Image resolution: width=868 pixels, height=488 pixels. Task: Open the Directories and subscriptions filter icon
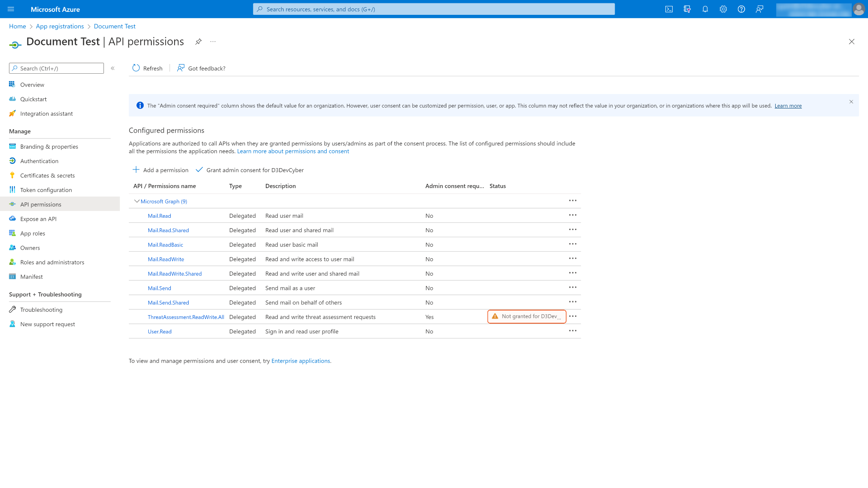tap(687, 9)
